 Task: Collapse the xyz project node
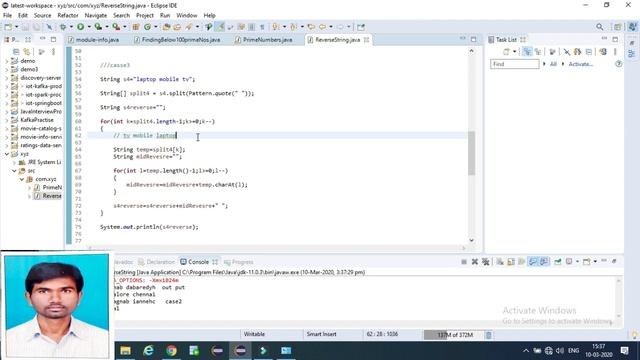pos(7,154)
